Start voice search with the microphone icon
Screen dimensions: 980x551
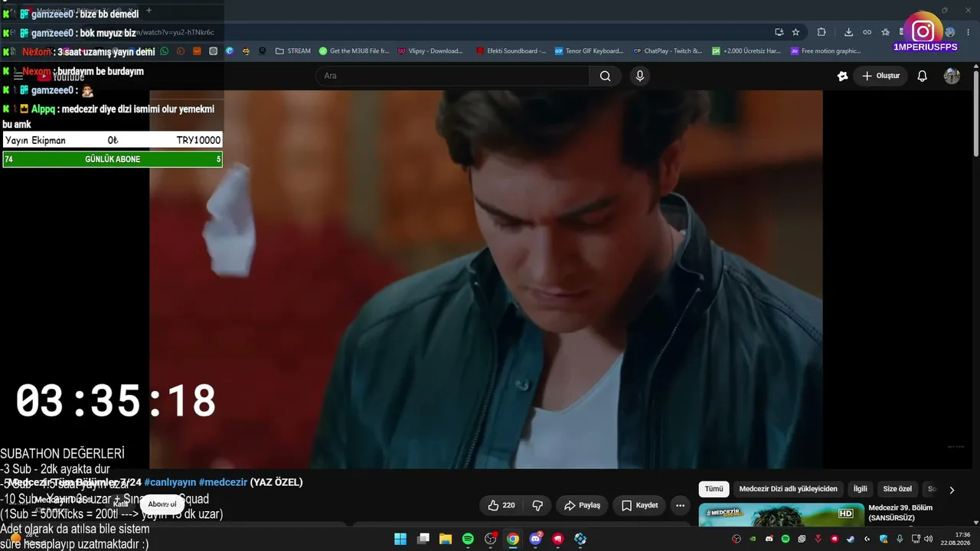[640, 76]
